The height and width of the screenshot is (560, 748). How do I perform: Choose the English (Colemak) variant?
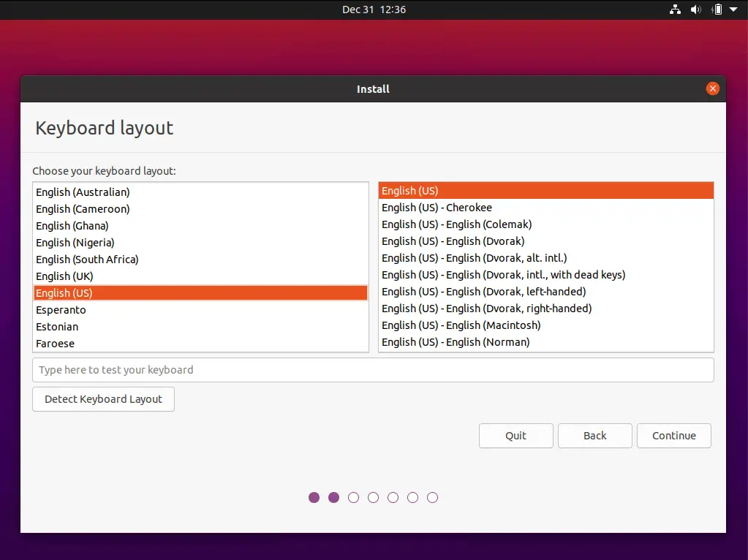pyautogui.click(x=546, y=224)
